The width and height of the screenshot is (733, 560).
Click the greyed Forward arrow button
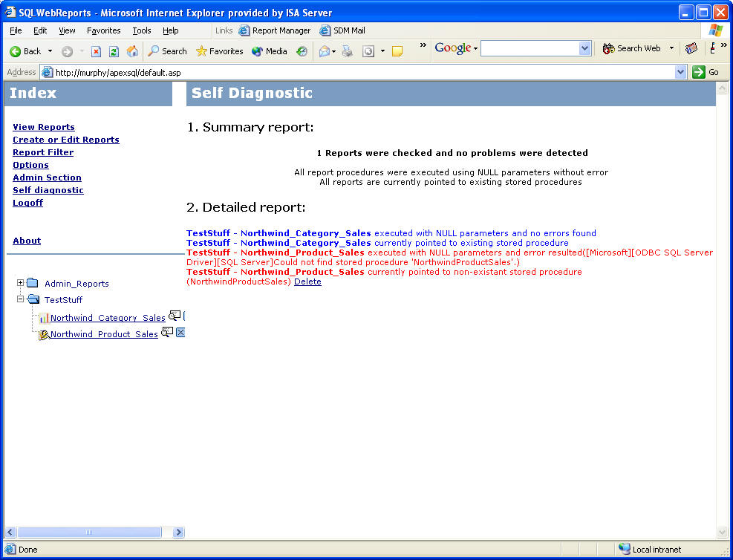pos(67,51)
